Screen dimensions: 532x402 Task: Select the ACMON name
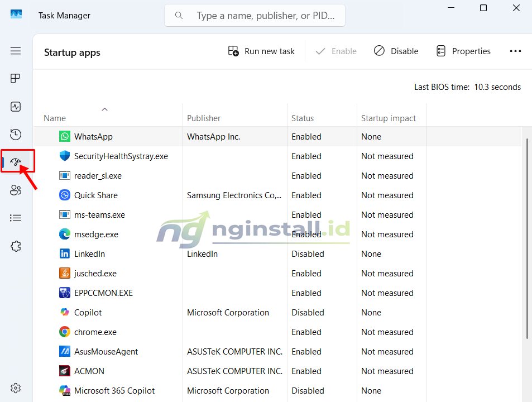coord(89,371)
